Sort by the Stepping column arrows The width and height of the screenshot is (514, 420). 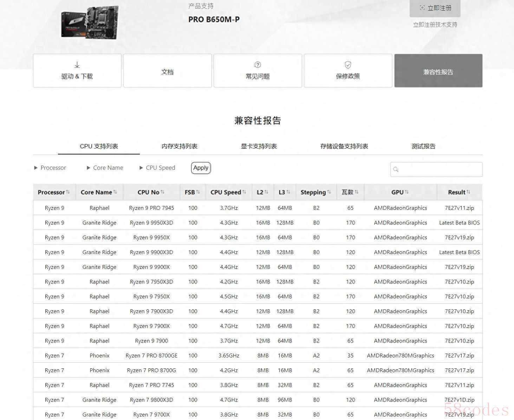[x=329, y=192]
